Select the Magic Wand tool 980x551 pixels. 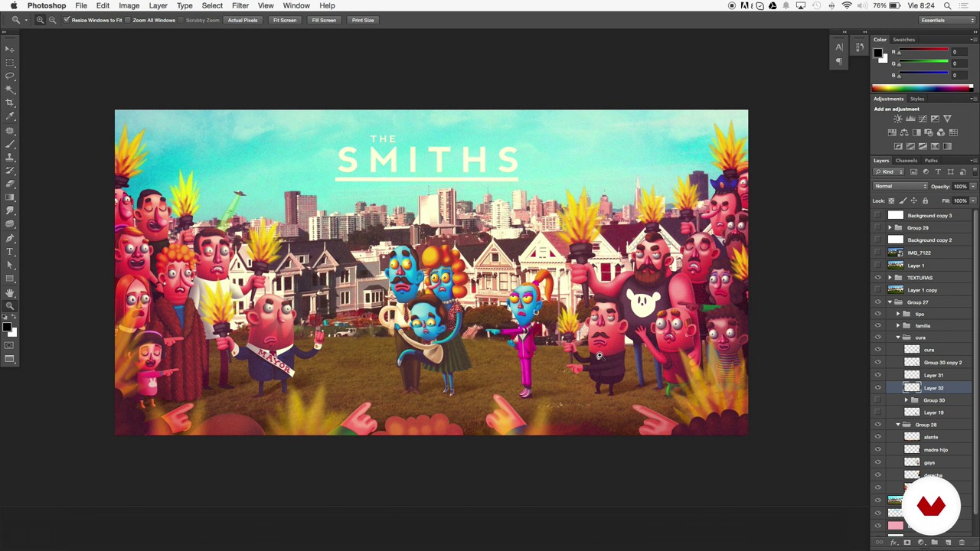click(x=10, y=89)
